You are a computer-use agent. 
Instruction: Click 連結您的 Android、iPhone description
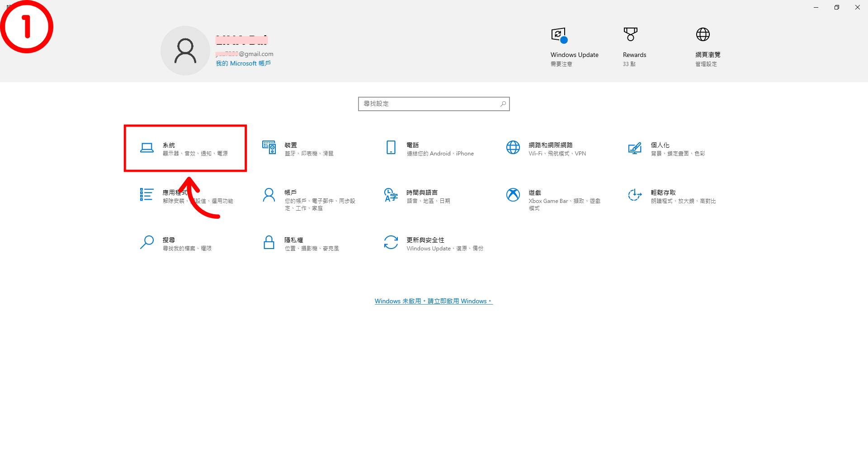(x=440, y=154)
